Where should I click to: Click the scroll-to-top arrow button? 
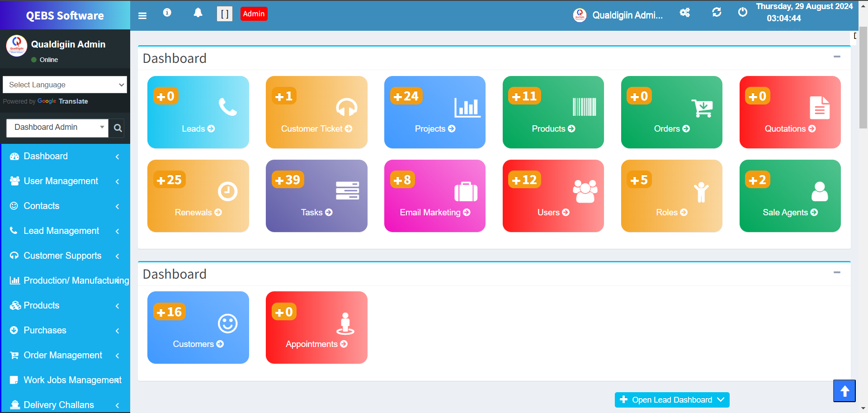844,391
